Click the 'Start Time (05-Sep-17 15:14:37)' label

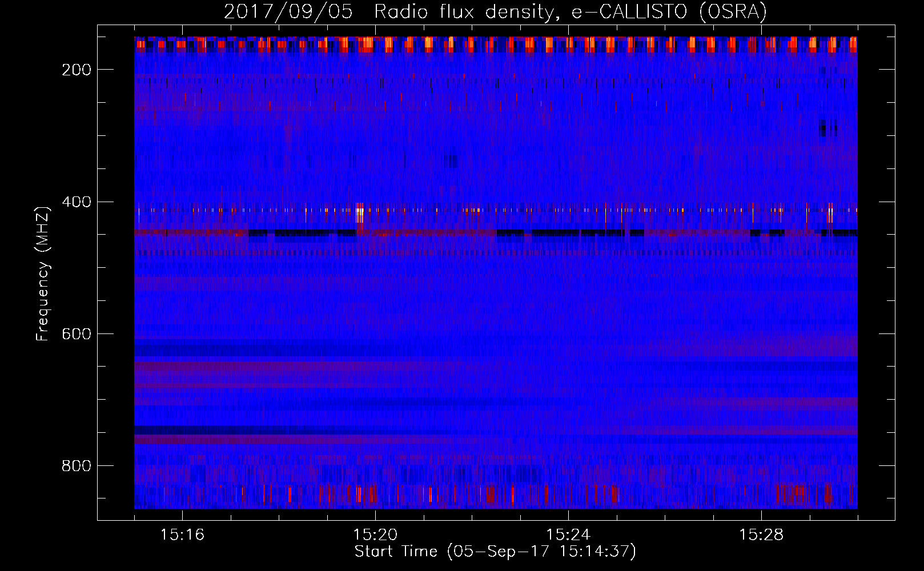pyautogui.click(x=495, y=552)
